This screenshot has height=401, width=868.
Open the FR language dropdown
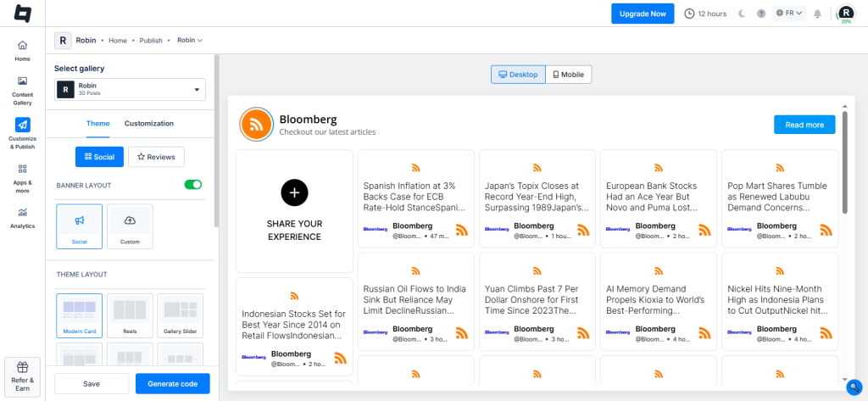[789, 14]
